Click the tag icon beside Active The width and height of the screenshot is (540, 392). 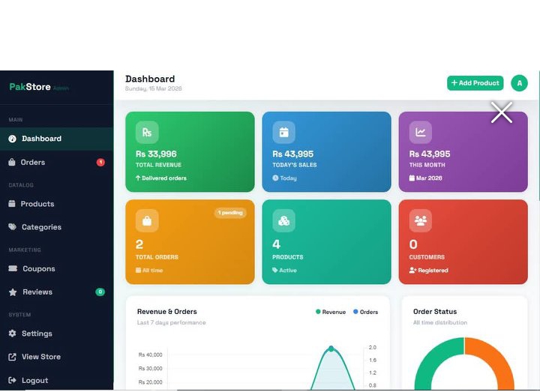tap(274, 270)
